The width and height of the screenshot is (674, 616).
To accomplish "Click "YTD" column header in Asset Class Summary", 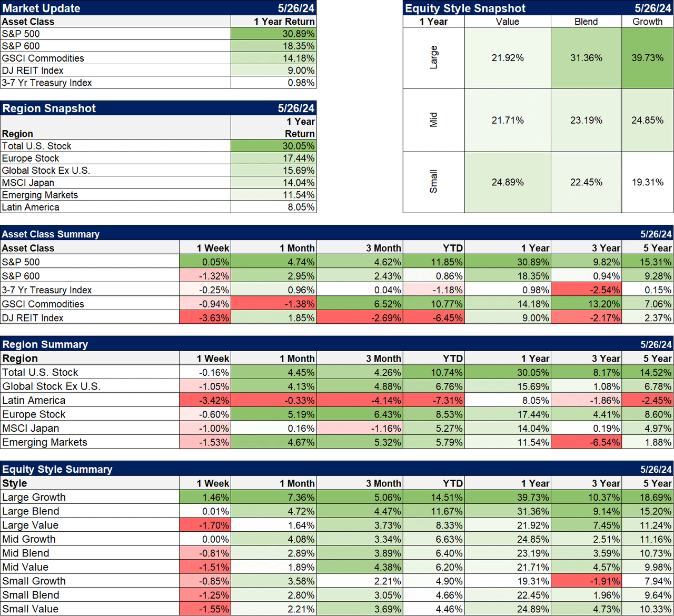I will [x=453, y=248].
